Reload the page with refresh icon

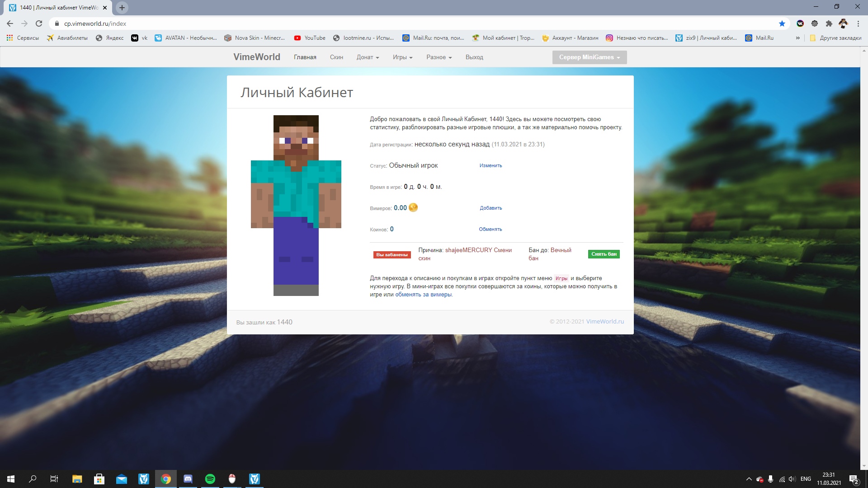pyautogui.click(x=39, y=23)
